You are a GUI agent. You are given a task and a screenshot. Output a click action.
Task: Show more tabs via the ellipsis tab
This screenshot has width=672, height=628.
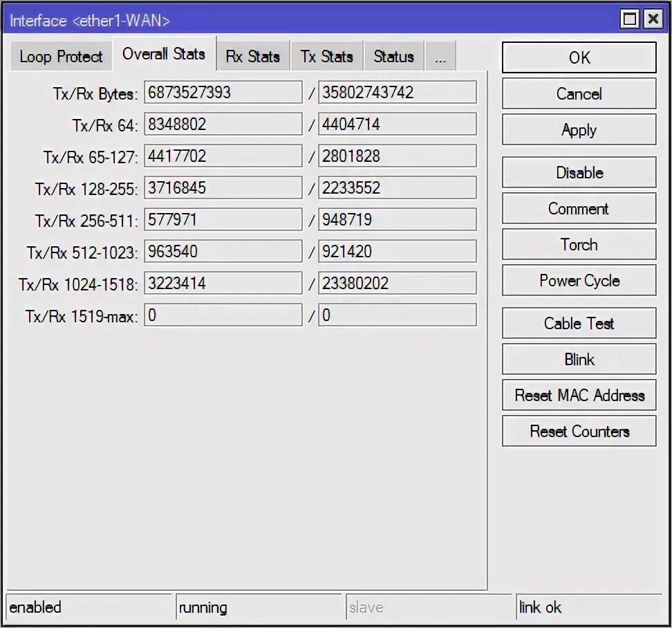click(440, 56)
